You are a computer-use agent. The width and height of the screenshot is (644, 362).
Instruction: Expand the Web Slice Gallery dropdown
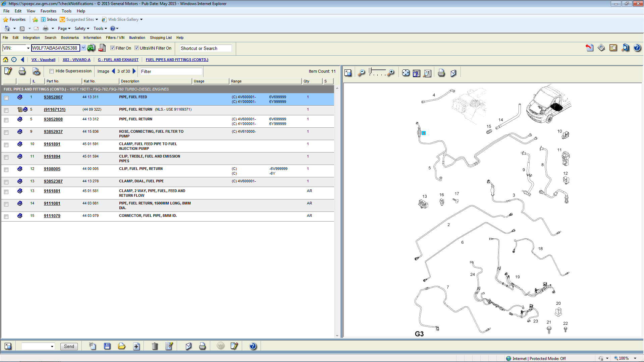click(141, 19)
